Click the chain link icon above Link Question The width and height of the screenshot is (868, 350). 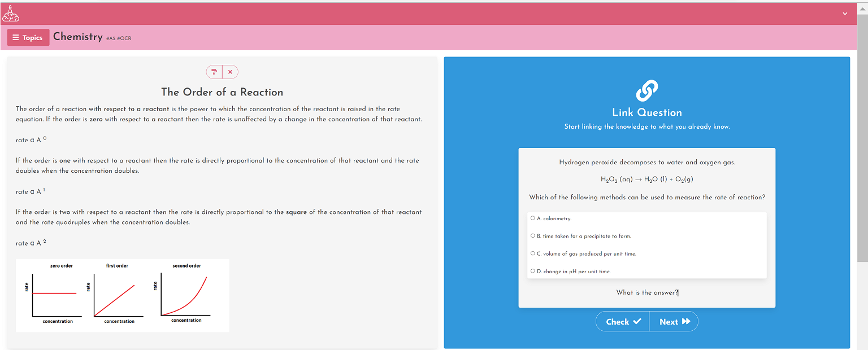(x=646, y=90)
